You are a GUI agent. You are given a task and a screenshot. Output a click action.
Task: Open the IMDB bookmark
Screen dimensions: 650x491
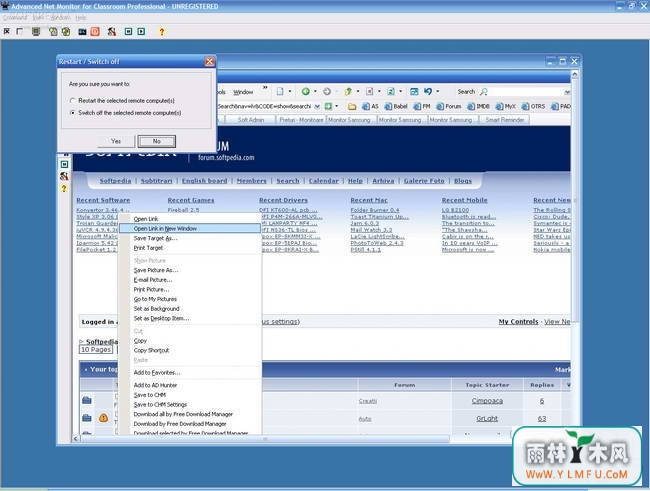pyautogui.click(x=478, y=107)
